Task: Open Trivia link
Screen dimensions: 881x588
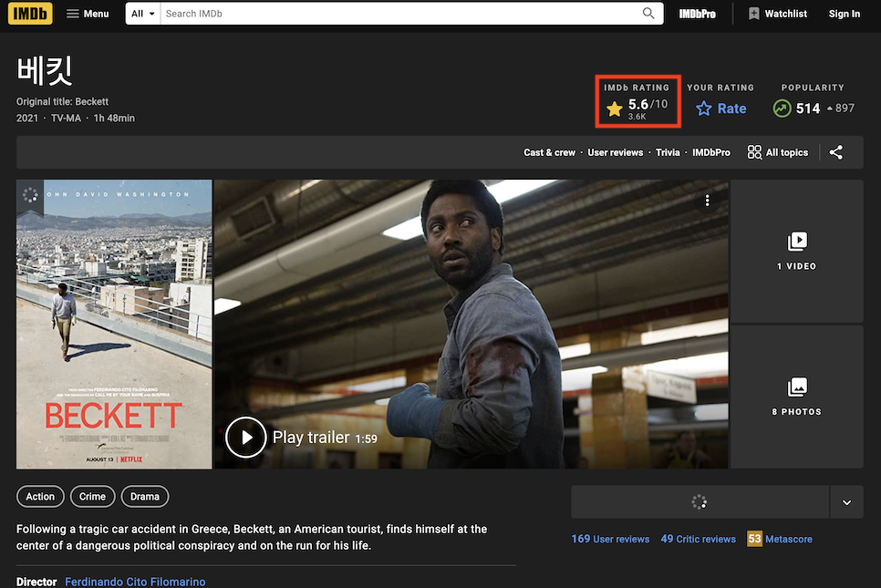Action: [668, 152]
